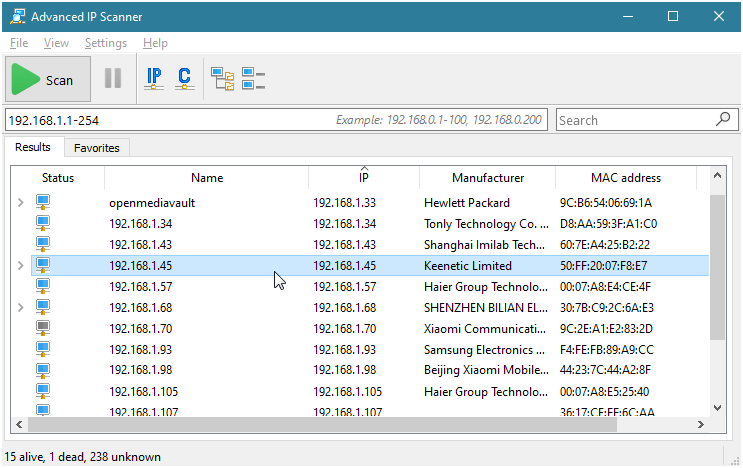Open the File menu
This screenshot has width=743, height=468.
tap(19, 43)
